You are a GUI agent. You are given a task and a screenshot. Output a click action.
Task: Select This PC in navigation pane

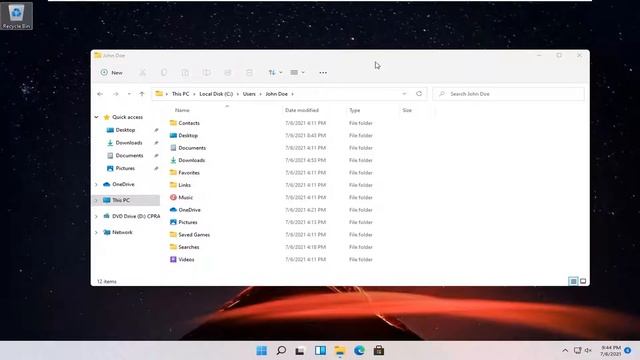[x=120, y=200]
